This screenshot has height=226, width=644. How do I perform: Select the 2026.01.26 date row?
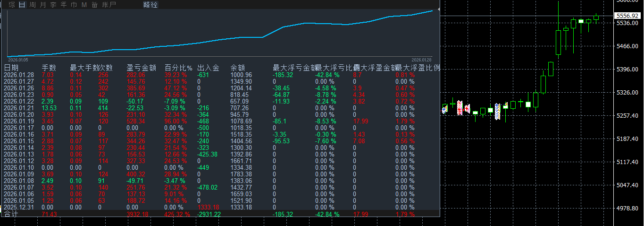pos(221,88)
